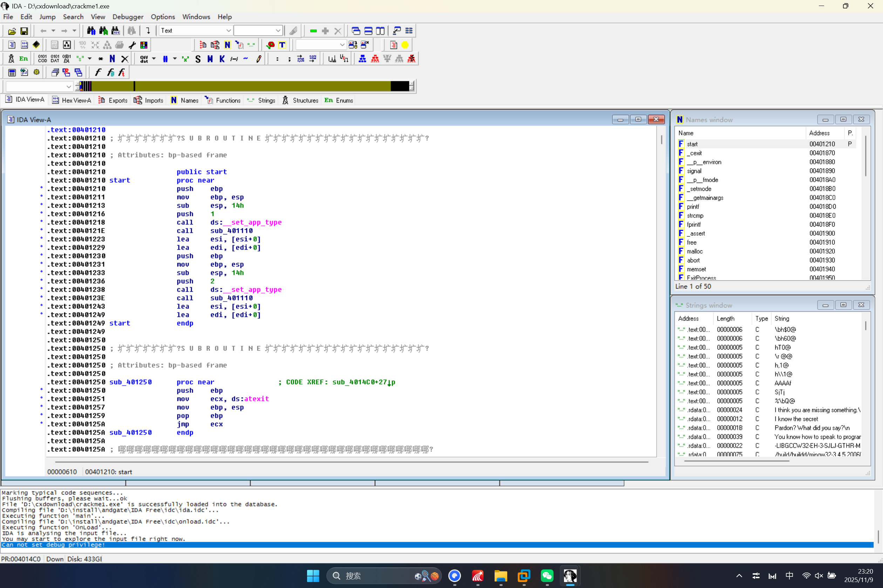Expand the empty combo box beside Text
Viewport: 883px width, 588px height.
tap(278, 31)
